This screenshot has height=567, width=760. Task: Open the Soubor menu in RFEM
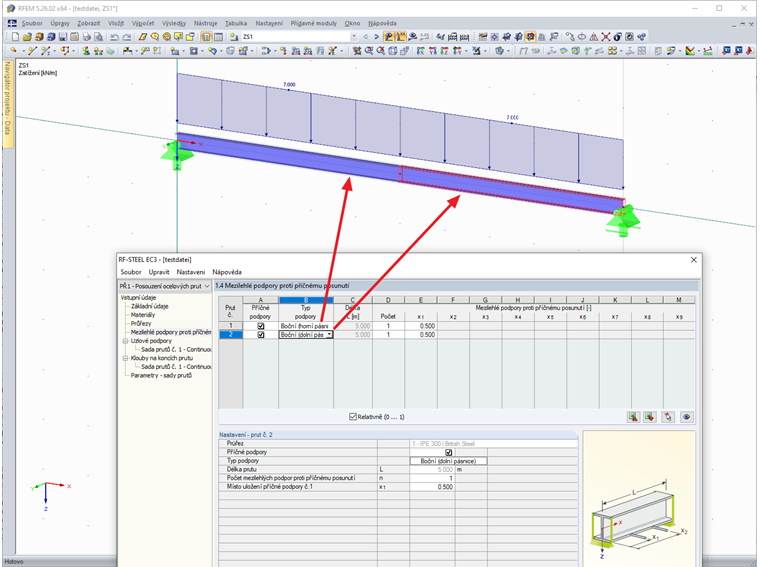32,23
